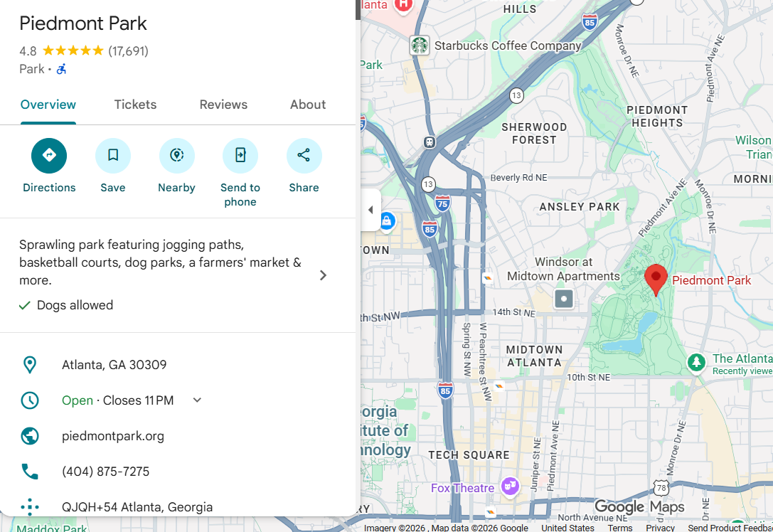Click phone number (404) 875-7275

point(105,472)
